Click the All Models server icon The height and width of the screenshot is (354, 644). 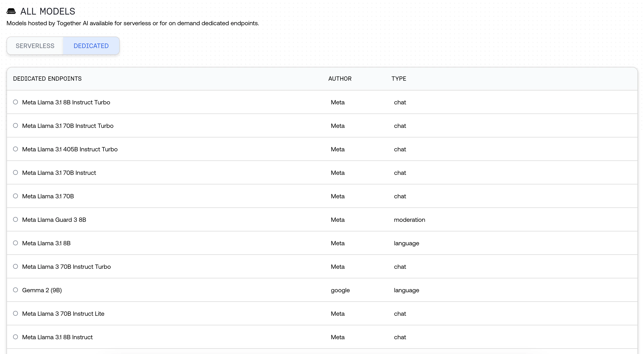(11, 11)
